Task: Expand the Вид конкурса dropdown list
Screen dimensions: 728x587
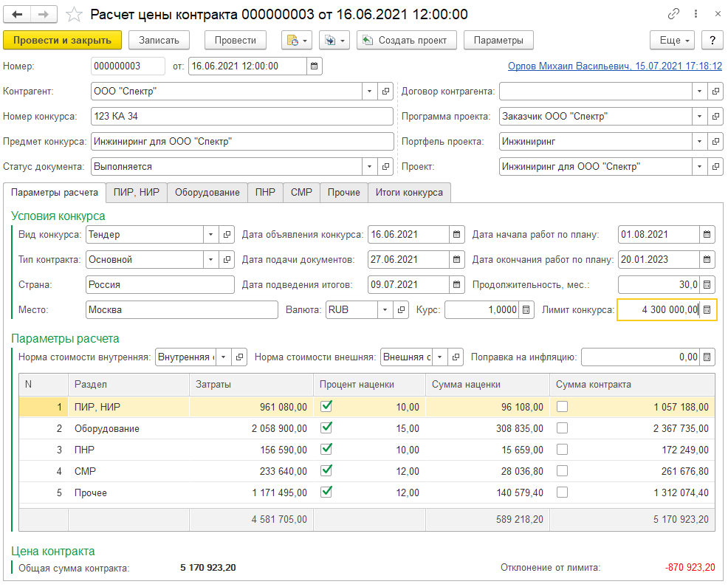Action: coord(211,235)
